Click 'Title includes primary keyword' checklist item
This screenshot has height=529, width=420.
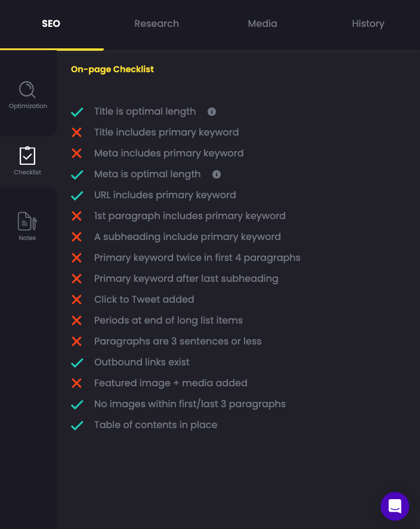click(x=166, y=132)
